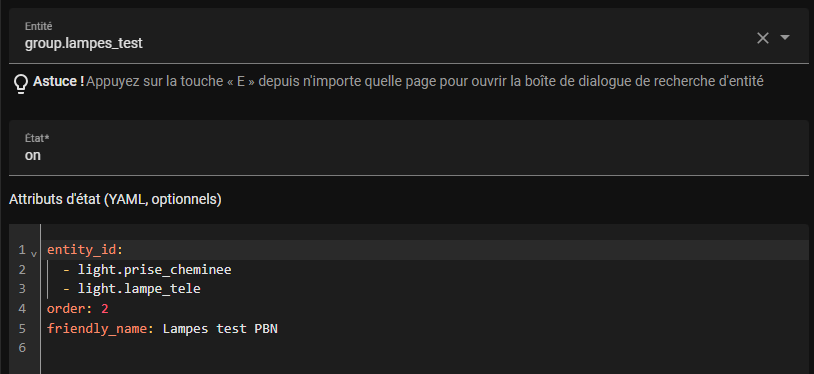This screenshot has width=814, height=374.
Task: Click the Astuce tip text
Action: click(398, 82)
